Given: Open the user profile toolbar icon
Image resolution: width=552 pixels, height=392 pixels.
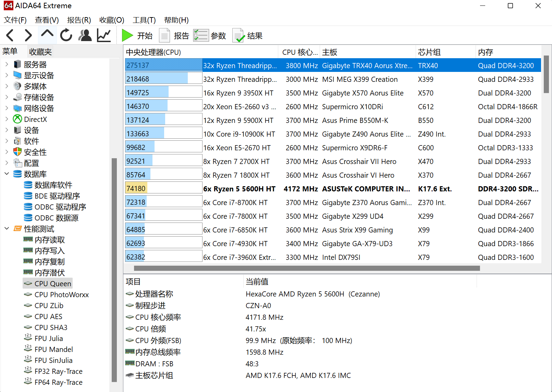Looking at the screenshot, I should 85,35.
